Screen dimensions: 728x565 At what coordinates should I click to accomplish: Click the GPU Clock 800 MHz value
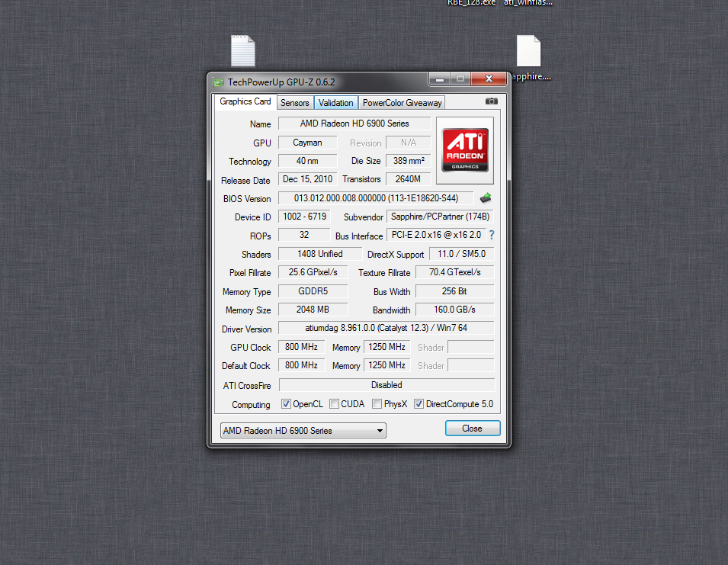tap(301, 347)
